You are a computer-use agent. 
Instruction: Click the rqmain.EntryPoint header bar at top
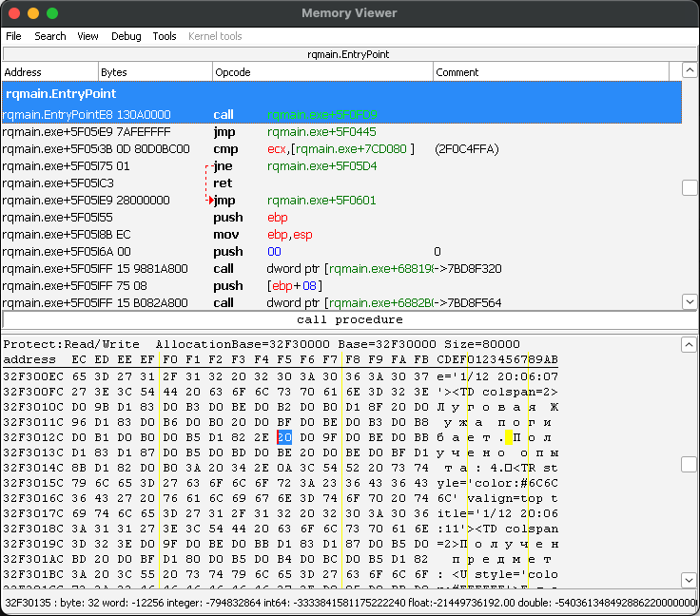pos(348,54)
